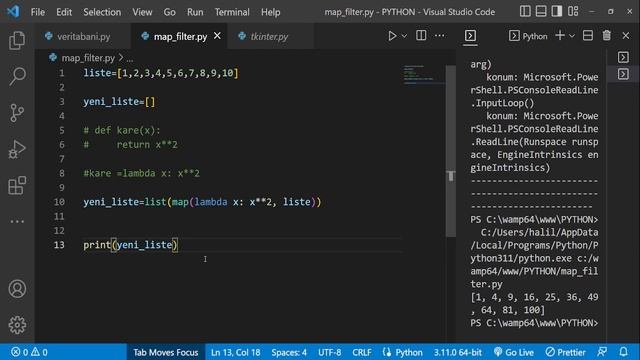
Task: Close the terminal panel
Action: point(626,36)
